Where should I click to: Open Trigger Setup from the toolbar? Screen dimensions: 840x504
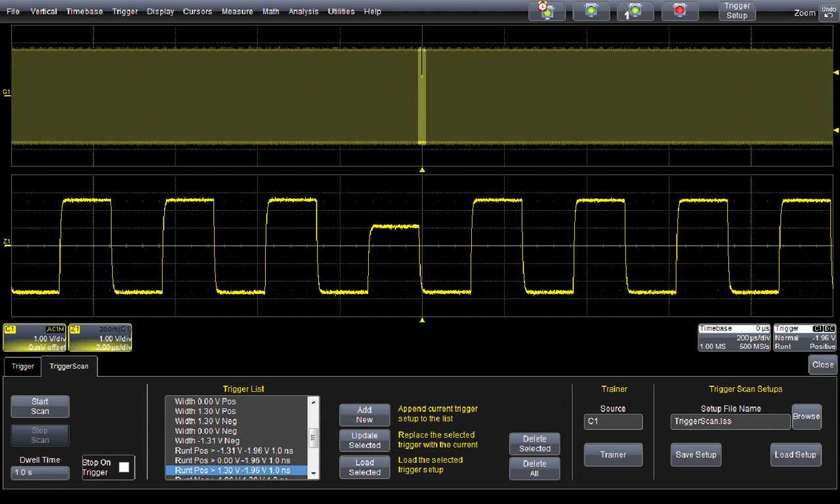click(x=736, y=9)
